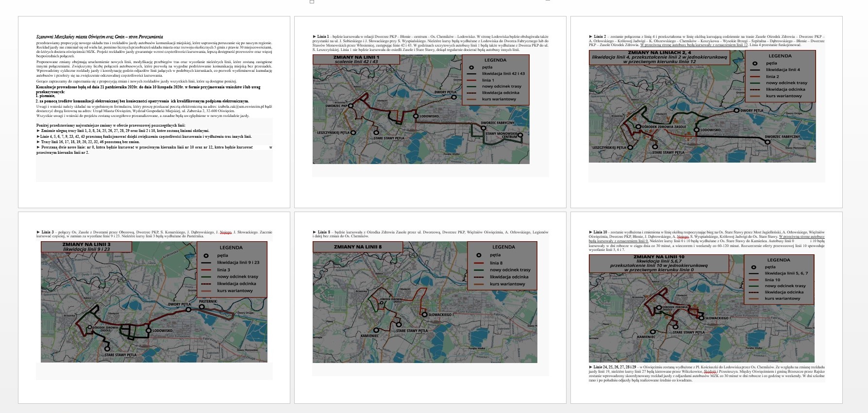
Task: Select the Linia 10 route map image
Action: (x=701, y=308)
